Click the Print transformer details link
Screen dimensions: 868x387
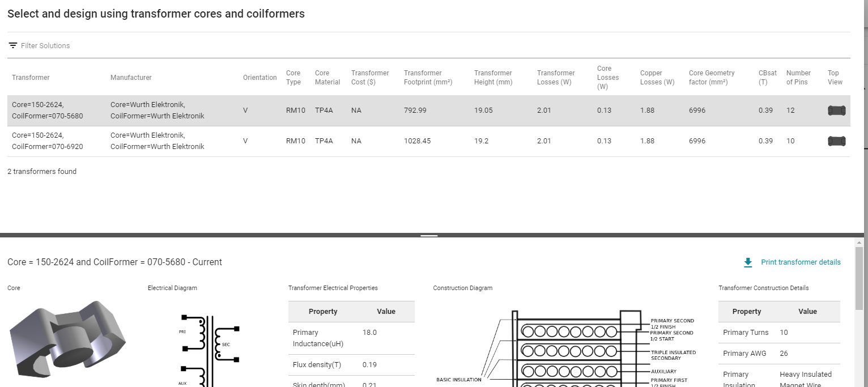coord(801,262)
